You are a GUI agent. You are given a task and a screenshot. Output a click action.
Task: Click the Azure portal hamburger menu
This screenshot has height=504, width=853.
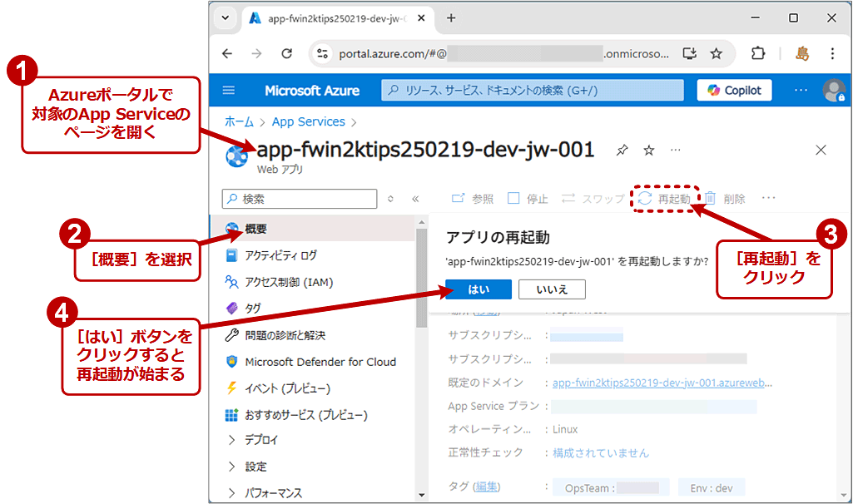pyautogui.click(x=227, y=90)
